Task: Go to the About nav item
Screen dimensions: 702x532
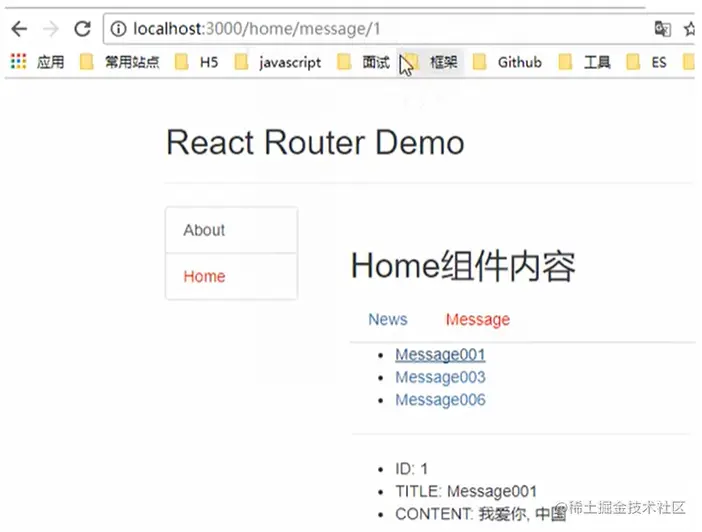Action: [x=231, y=230]
